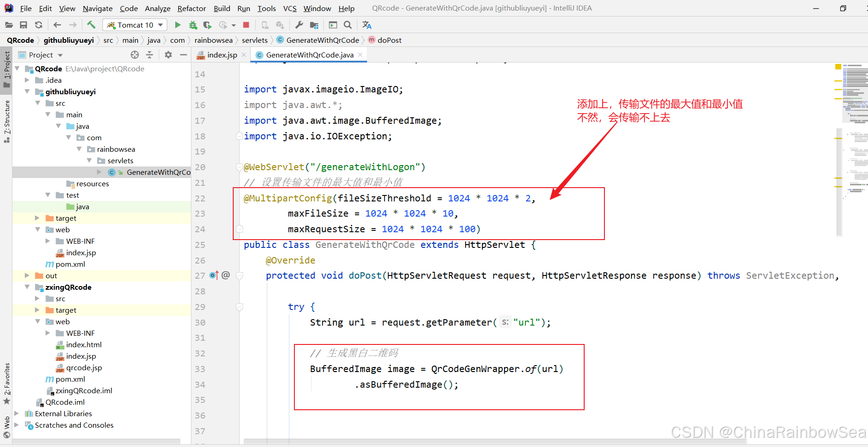This screenshot has height=447, width=868.
Task: Click the green Run button
Action: coord(178,25)
